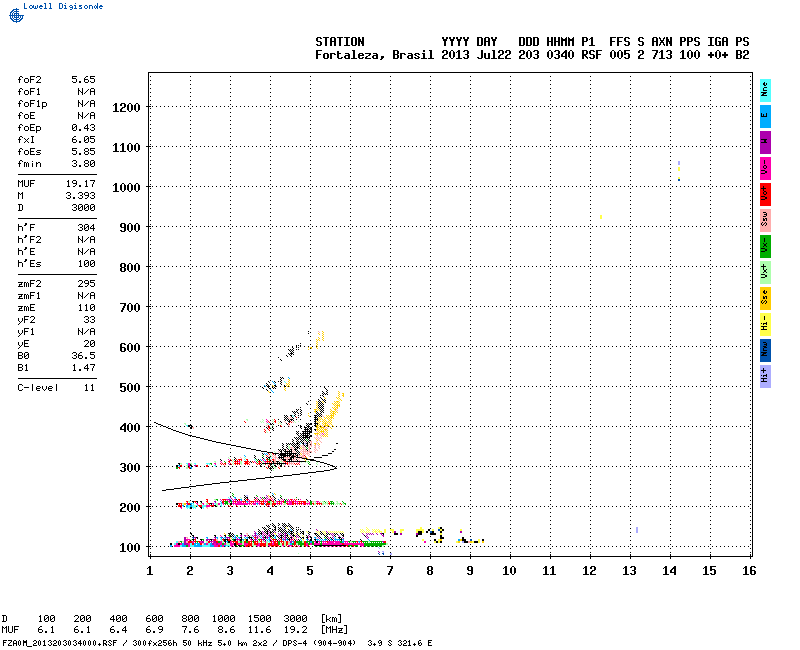
Task: Click the B1 value 1.47
Action: 83,368
